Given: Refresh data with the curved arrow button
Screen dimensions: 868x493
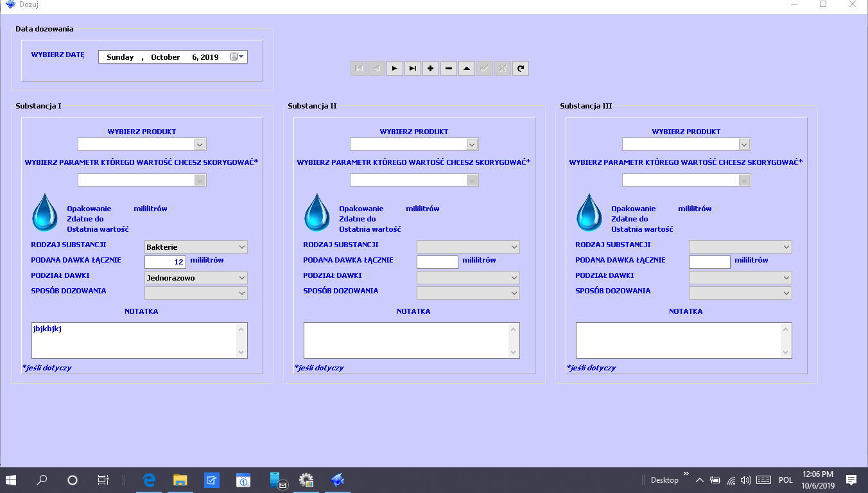Looking at the screenshot, I should [521, 68].
